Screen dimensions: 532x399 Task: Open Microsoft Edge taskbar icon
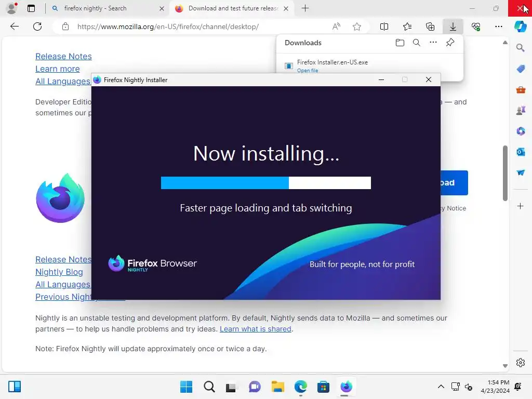tap(301, 387)
